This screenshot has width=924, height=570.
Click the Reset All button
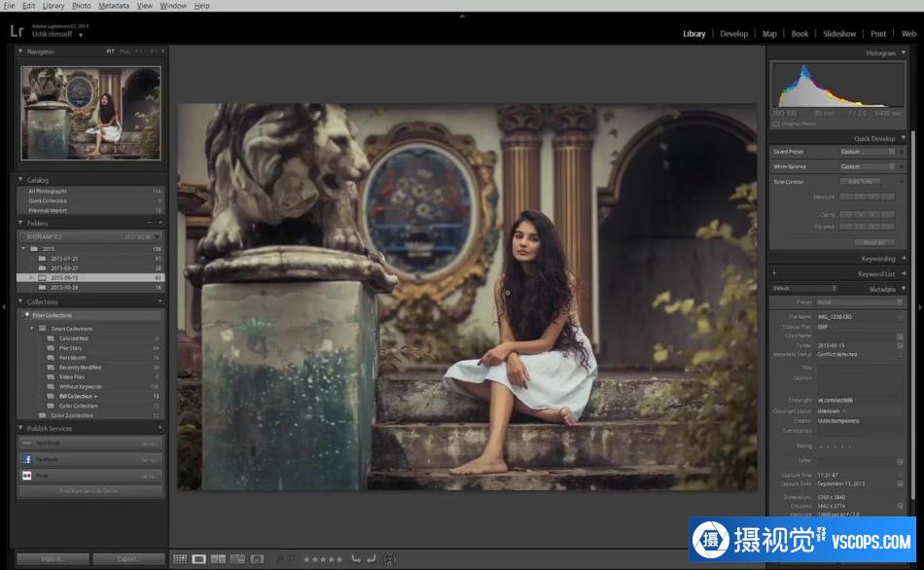(x=874, y=242)
